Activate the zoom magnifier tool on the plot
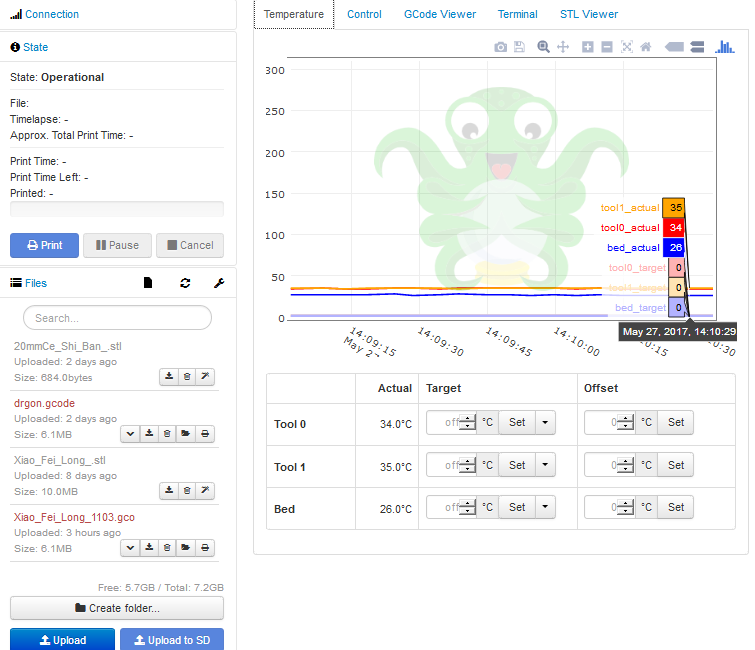 coord(543,47)
